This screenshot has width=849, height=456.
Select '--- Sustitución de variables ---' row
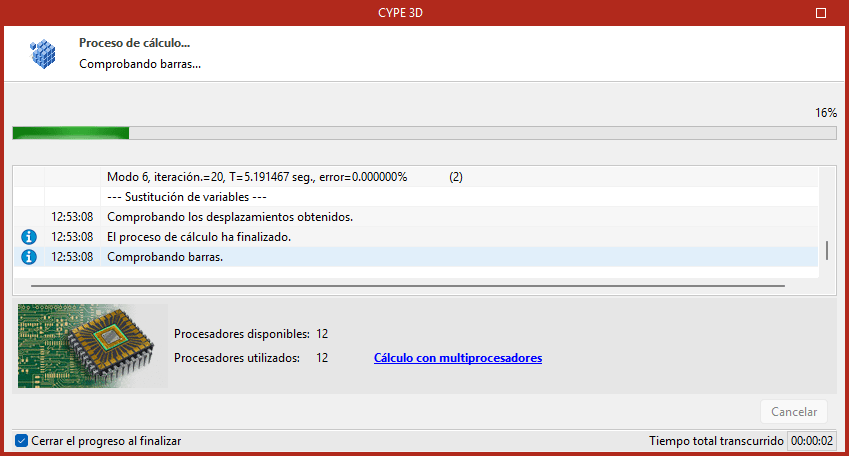(416, 197)
